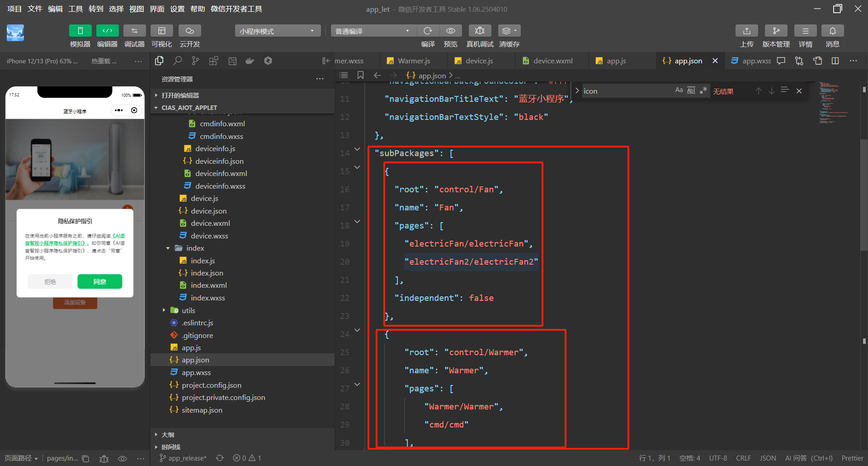
Task: Open the mini program mode dropdown
Action: (x=277, y=31)
